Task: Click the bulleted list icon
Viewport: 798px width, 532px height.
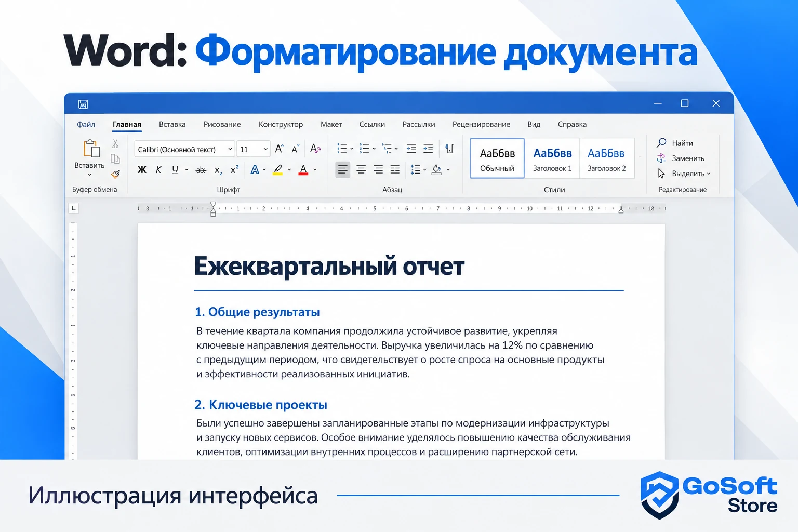Action: (x=342, y=149)
